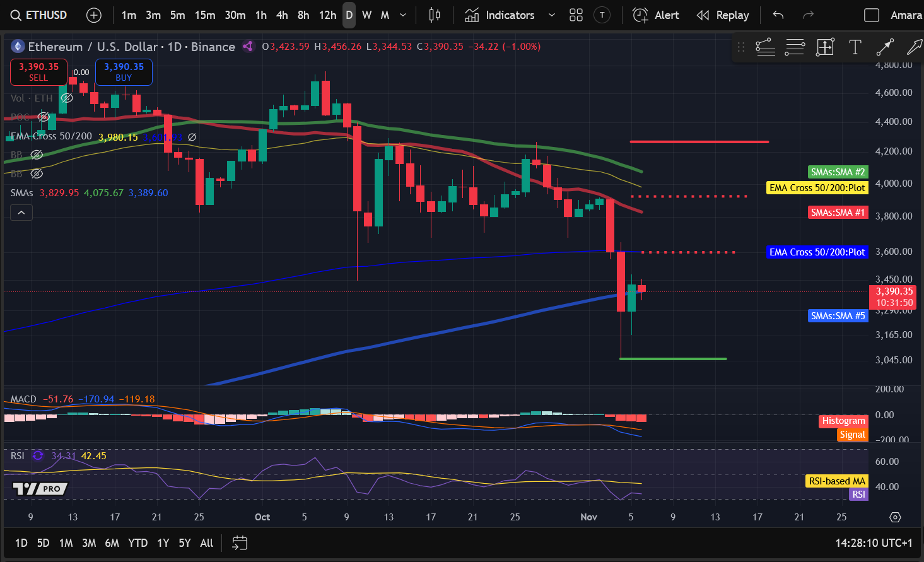Image resolution: width=924 pixels, height=562 pixels.
Task: Select the Arrow drawing tool
Action: (886, 47)
